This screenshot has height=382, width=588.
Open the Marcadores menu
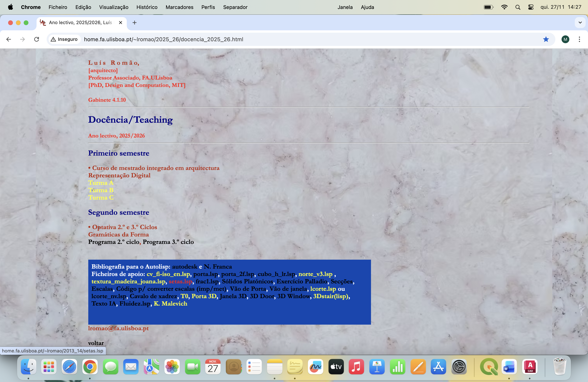click(x=179, y=7)
